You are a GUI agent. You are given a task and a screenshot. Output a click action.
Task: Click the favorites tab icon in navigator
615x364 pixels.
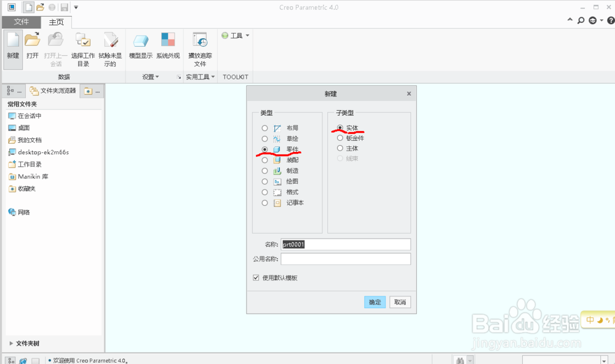[88, 91]
